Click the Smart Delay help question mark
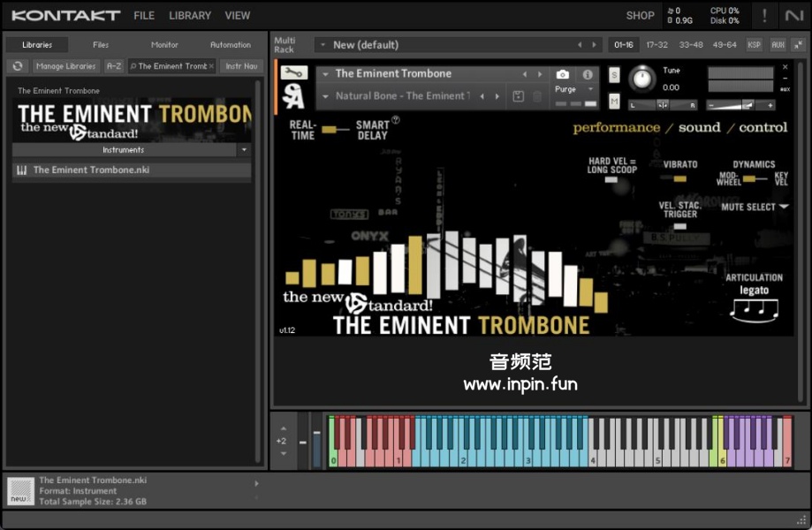 point(396,120)
